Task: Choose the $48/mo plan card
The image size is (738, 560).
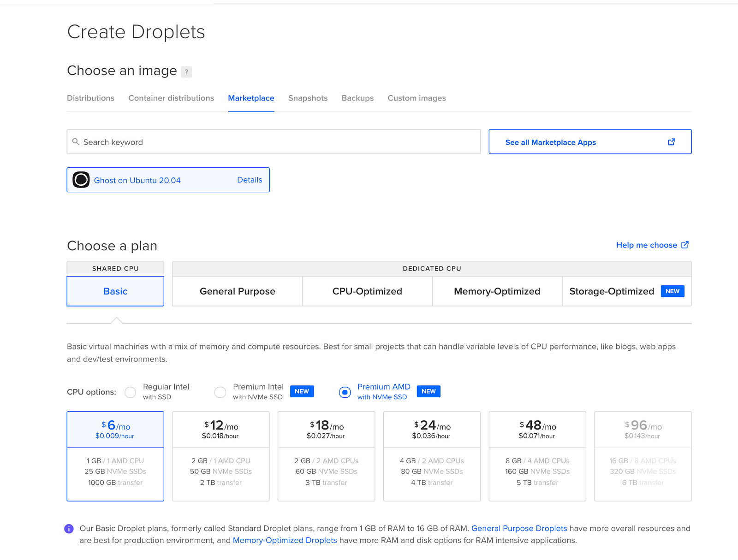Action: pos(537,456)
